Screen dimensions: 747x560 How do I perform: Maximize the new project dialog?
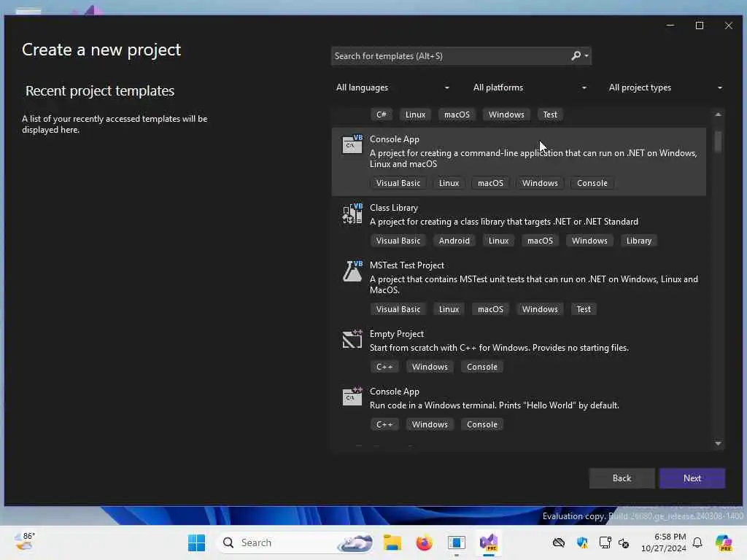(x=700, y=26)
